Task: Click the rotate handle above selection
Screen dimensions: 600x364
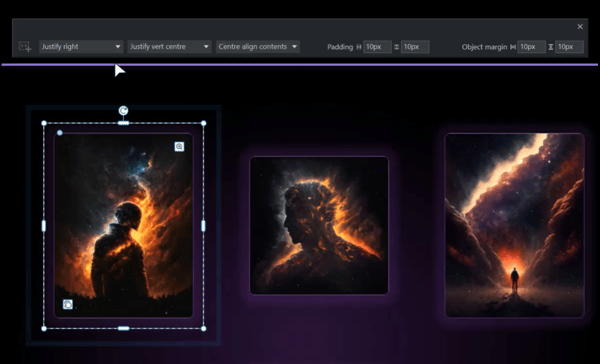Action: (123, 111)
